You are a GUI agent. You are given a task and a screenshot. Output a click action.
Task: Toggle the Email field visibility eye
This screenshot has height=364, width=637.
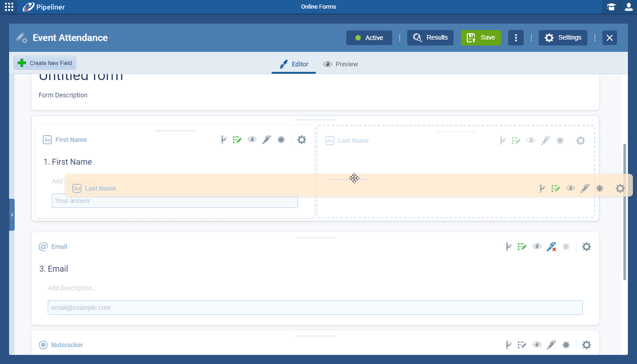[x=537, y=247]
